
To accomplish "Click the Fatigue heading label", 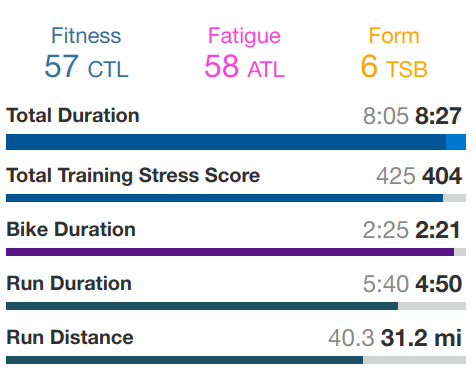I will tap(244, 36).
